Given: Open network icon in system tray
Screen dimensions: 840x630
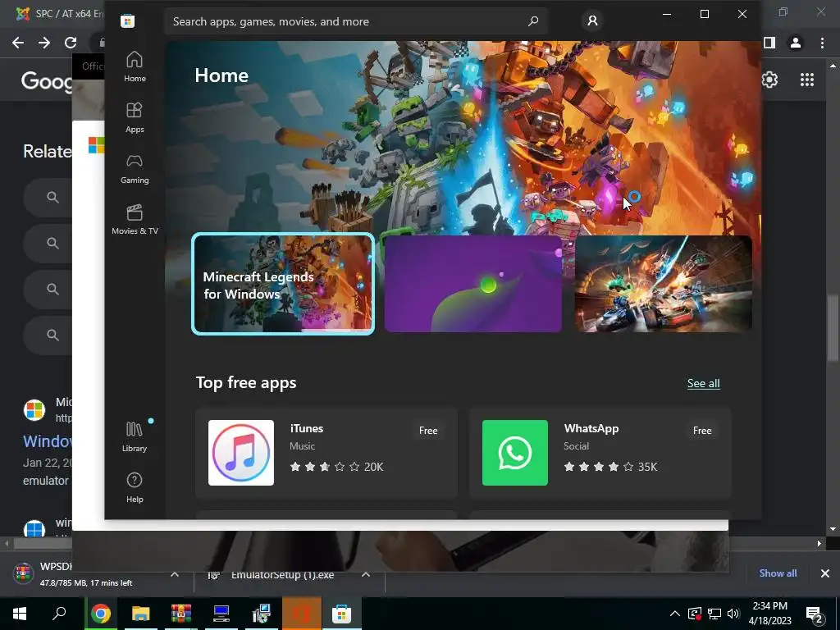Looking at the screenshot, I should 714,614.
